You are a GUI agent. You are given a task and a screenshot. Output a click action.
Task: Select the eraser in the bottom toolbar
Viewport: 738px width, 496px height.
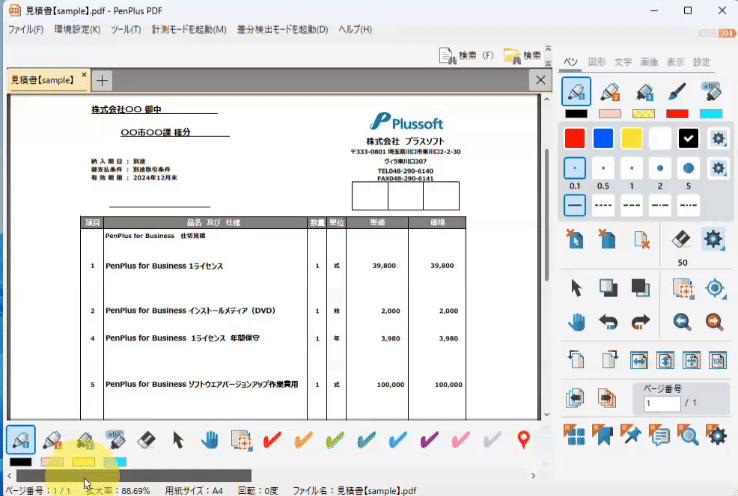pyautogui.click(x=146, y=440)
